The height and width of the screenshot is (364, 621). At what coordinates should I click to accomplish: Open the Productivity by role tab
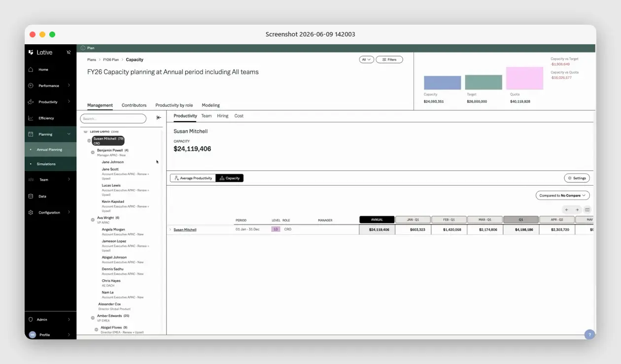click(x=174, y=105)
